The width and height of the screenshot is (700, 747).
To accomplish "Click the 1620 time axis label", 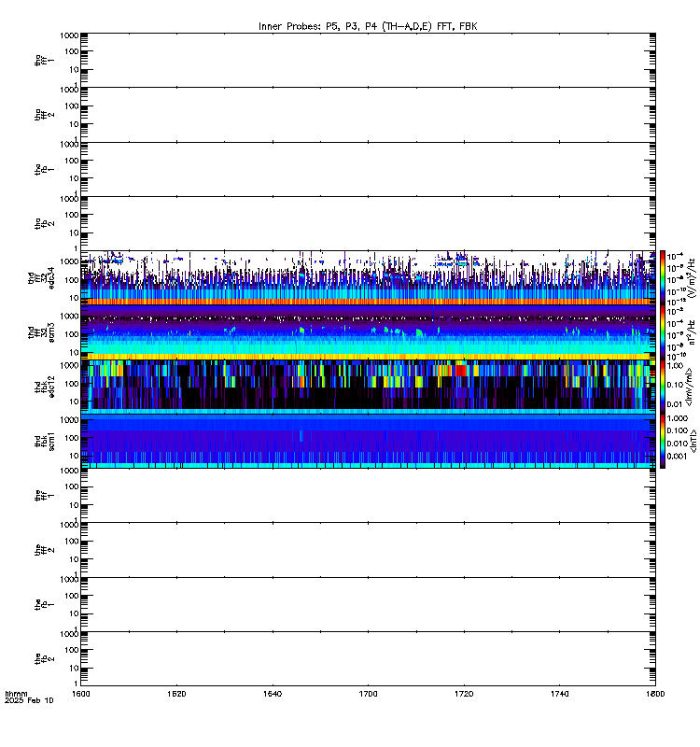I will (x=176, y=694).
